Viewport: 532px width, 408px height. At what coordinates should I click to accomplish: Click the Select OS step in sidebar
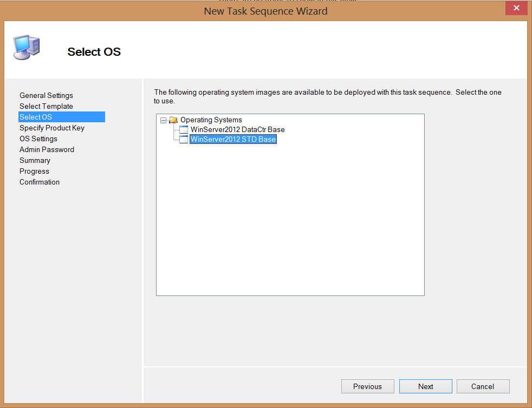coord(36,117)
